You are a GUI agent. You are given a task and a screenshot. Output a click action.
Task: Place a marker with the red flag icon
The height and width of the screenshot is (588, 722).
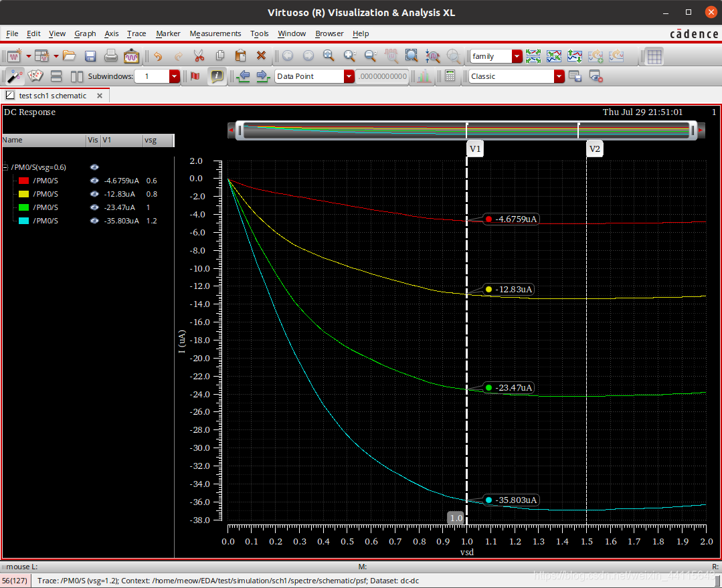pos(195,76)
